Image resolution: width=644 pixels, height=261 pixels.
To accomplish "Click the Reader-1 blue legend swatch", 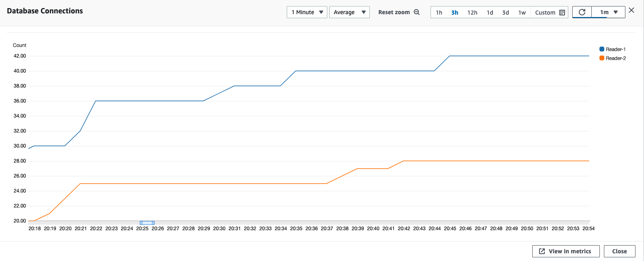I will click(602, 49).
